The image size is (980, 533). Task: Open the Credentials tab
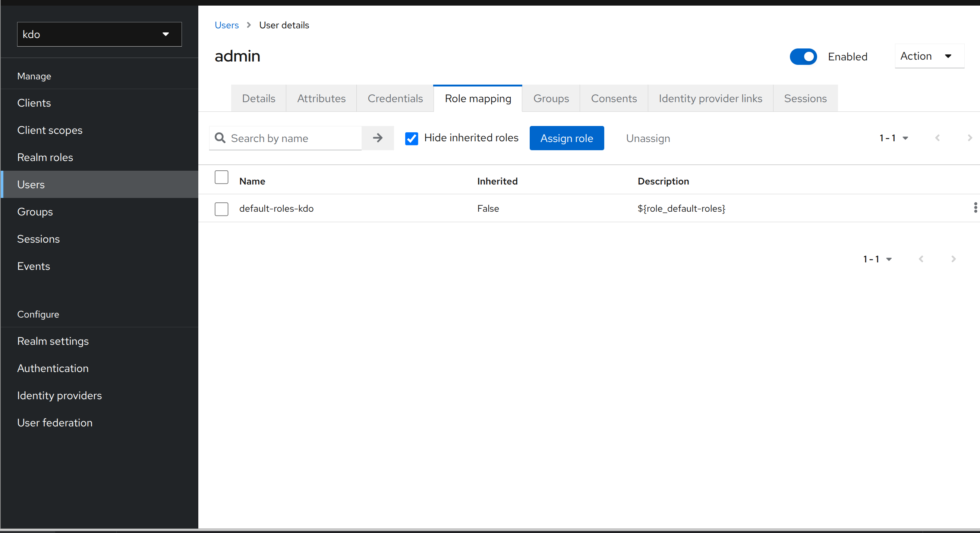click(x=395, y=98)
